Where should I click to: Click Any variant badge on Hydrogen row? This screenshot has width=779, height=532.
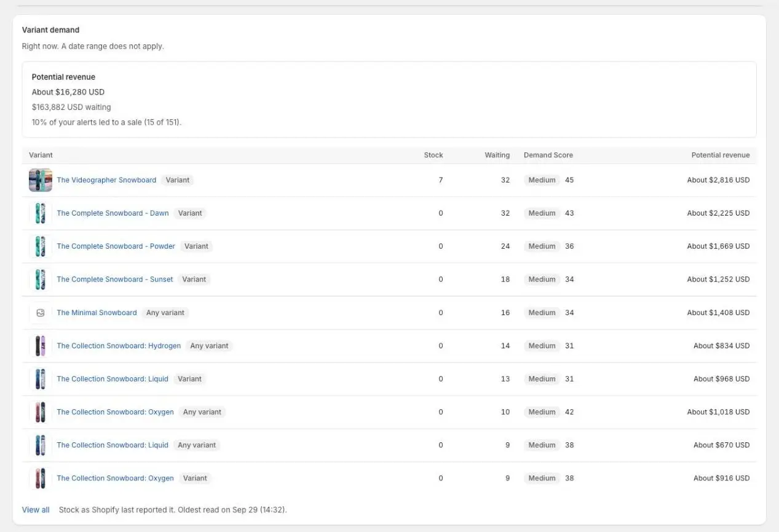[209, 346]
